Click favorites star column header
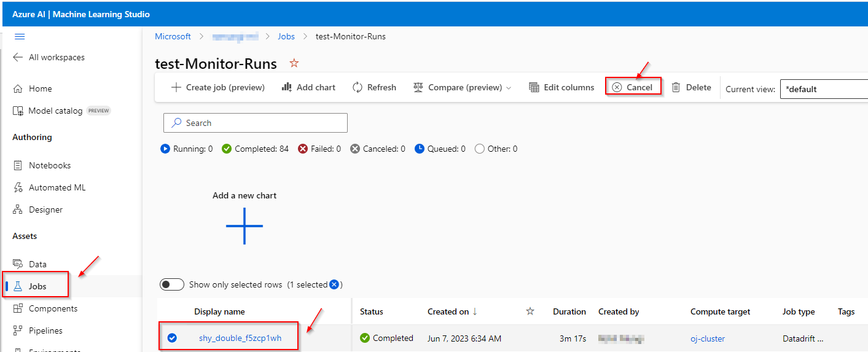This screenshot has width=868, height=352. [x=530, y=311]
